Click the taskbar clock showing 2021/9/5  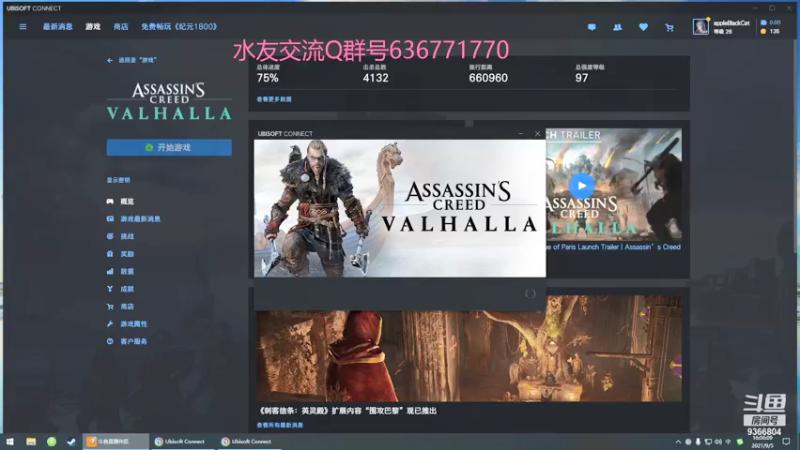[763, 442]
